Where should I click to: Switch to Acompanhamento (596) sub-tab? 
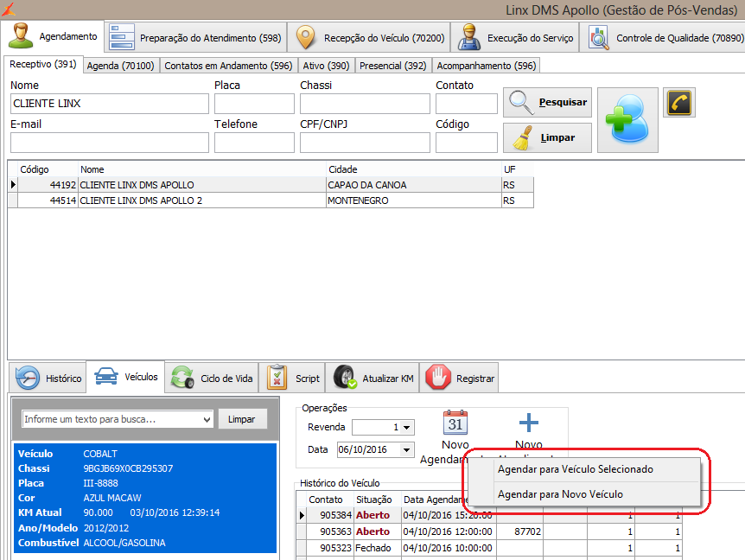pyautogui.click(x=486, y=66)
